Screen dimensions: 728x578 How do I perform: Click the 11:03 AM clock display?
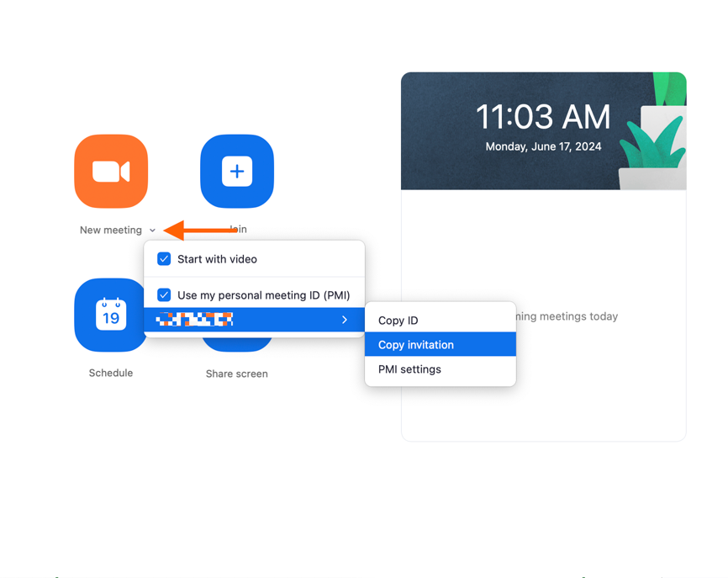click(x=543, y=117)
